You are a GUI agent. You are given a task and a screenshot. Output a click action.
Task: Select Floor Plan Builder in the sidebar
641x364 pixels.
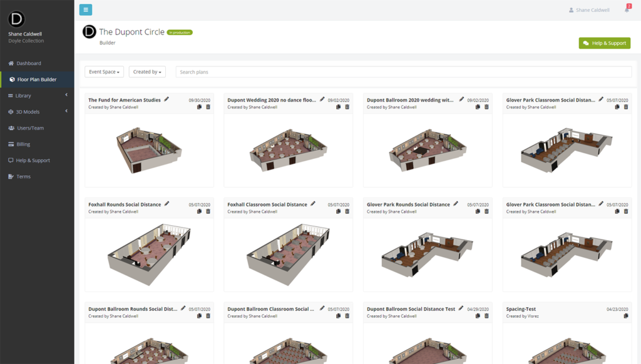click(37, 79)
